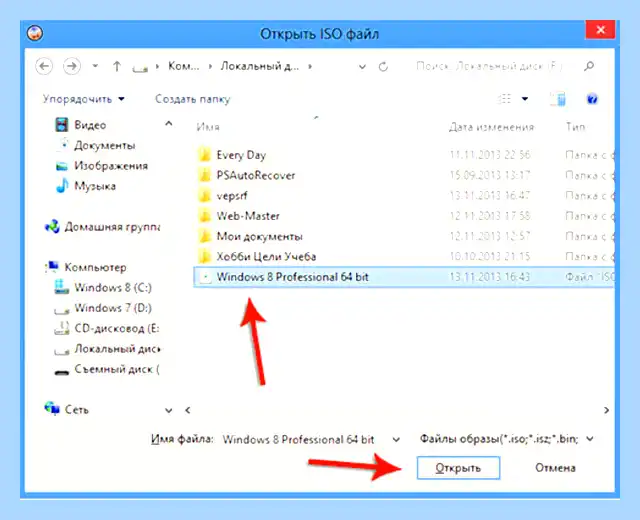Select the Every Day folder
The height and width of the screenshot is (520, 640).
241,155
